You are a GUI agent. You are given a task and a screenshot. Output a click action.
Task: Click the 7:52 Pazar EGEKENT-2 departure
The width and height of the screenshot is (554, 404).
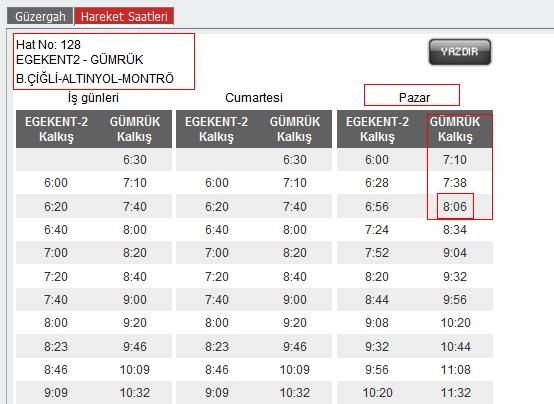pos(377,253)
